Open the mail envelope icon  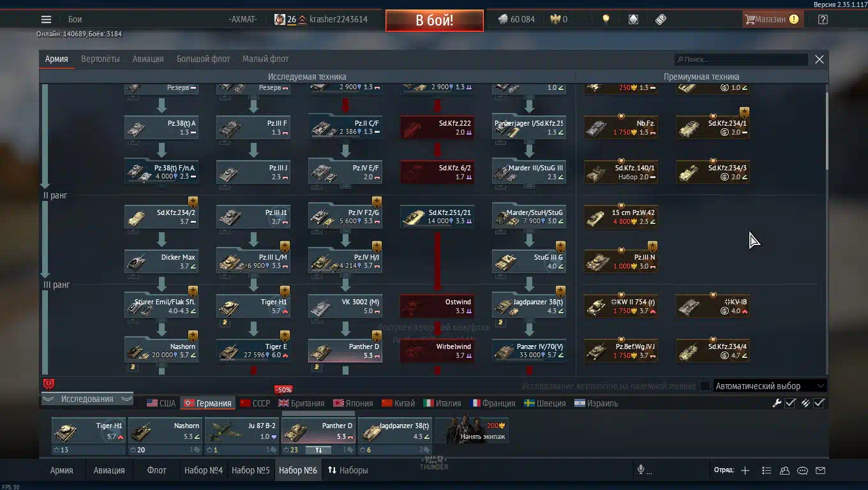pos(821,470)
